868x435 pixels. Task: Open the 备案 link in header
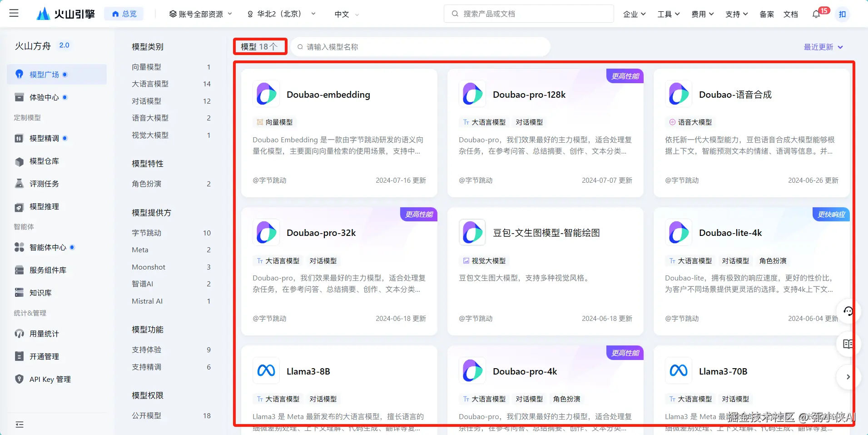(x=767, y=14)
